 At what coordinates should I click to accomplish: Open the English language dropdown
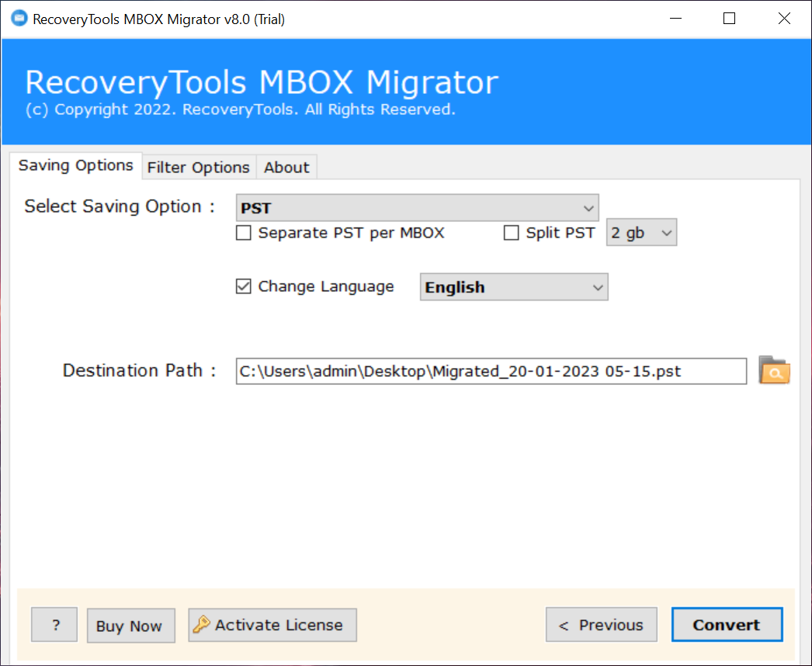pos(514,287)
